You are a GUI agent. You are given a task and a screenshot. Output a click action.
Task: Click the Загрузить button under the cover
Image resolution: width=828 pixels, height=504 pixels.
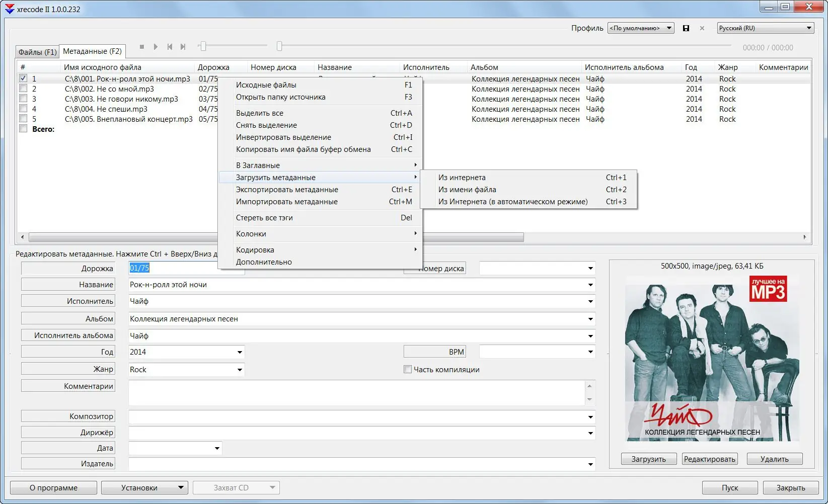(x=648, y=459)
